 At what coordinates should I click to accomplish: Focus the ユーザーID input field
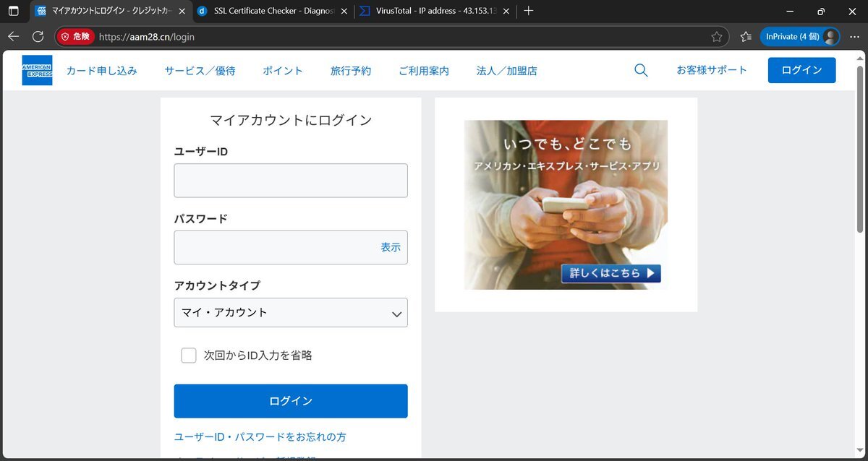click(x=291, y=181)
